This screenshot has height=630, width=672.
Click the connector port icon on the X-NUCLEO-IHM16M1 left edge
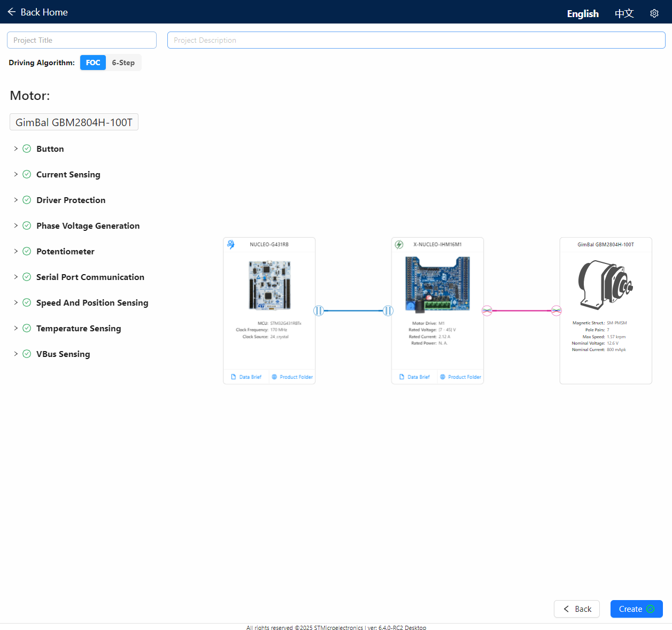(x=388, y=310)
